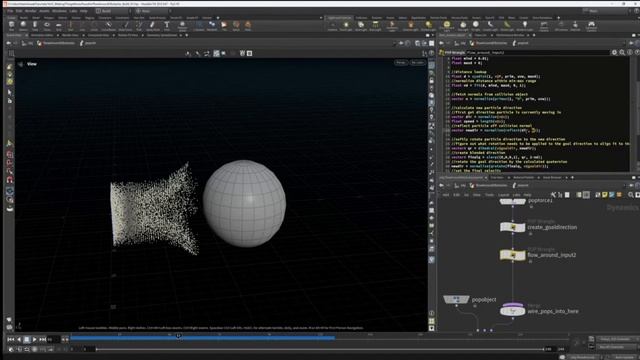Viewport: 640px width, 360px height.
Task: Switch to the Geometry Spreadsheet tab
Action: pos(161,36)
